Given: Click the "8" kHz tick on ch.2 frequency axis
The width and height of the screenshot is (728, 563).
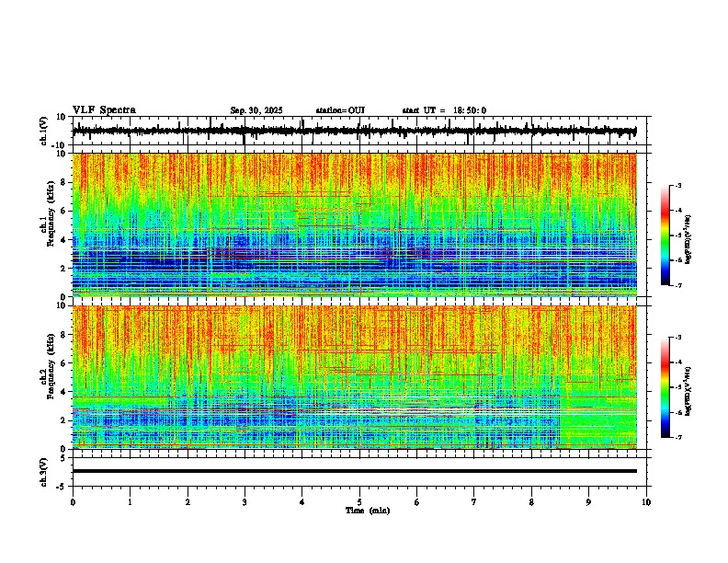Looking at the screenshot, I should (x=64, y=335).
